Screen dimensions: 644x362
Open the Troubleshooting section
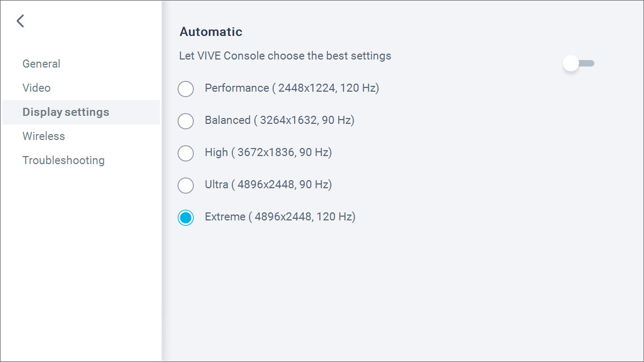click(x=63, y=160)
